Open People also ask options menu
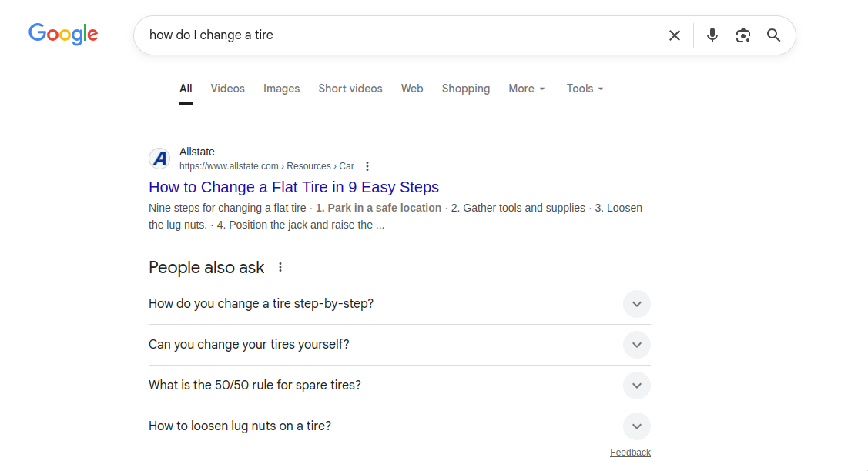The height and width of the screenshot is (471, 868). point(280,267)
